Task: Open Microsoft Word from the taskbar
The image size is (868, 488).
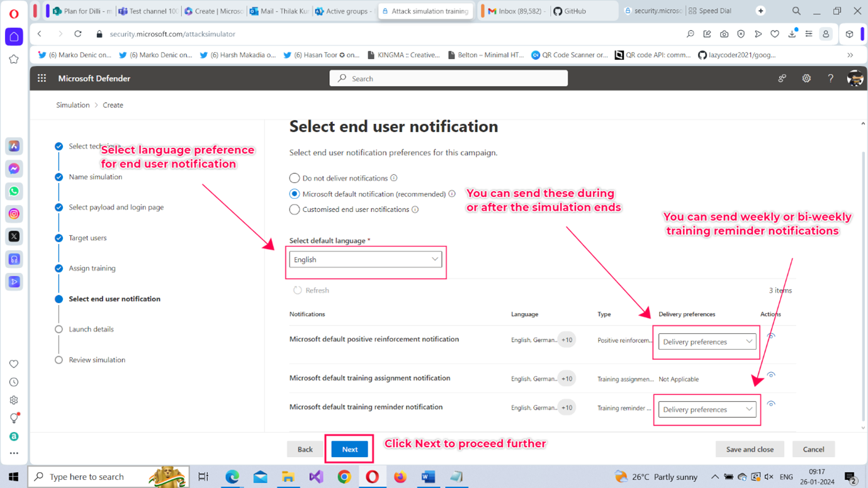Action: pyautogui.click(x=428, y=477)
